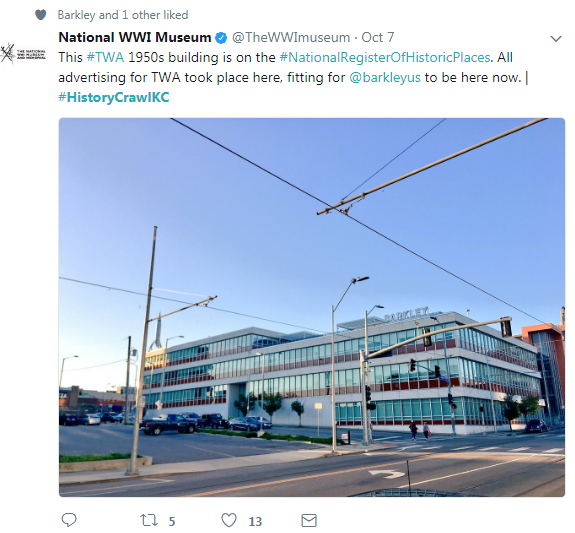Click the National WWI Museum display name
The image size is (575, 533).
135,37
